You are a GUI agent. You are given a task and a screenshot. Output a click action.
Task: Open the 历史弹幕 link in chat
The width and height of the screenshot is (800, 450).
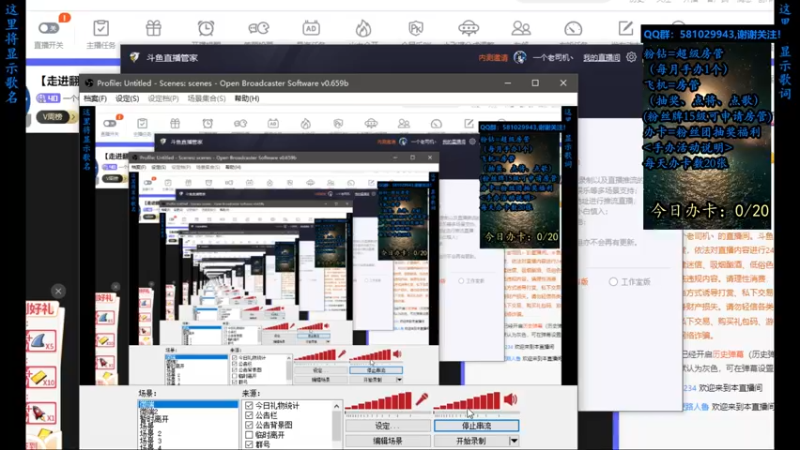point(728,354)
